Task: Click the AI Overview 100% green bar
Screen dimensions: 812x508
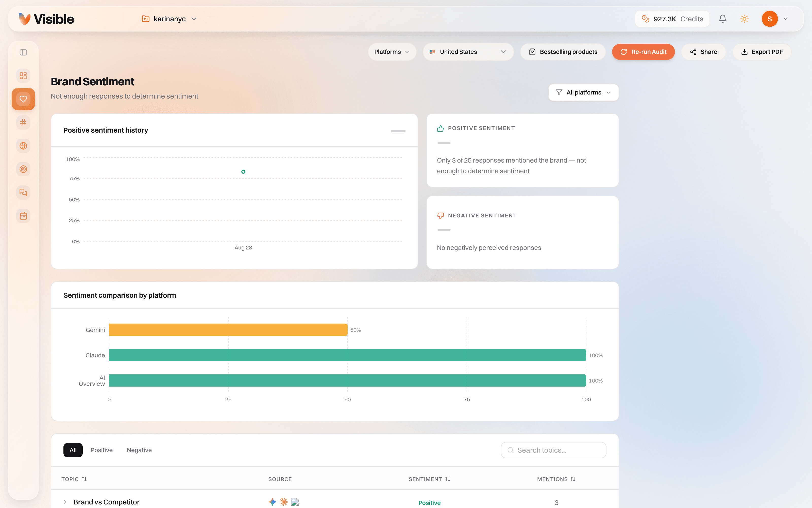Action: coord(347,380)
